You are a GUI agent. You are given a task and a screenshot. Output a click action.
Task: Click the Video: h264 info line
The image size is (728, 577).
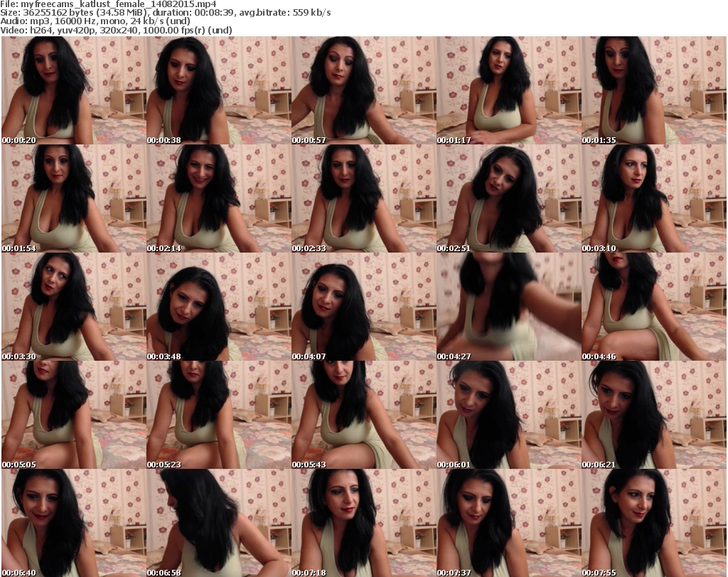click(116, 30)
